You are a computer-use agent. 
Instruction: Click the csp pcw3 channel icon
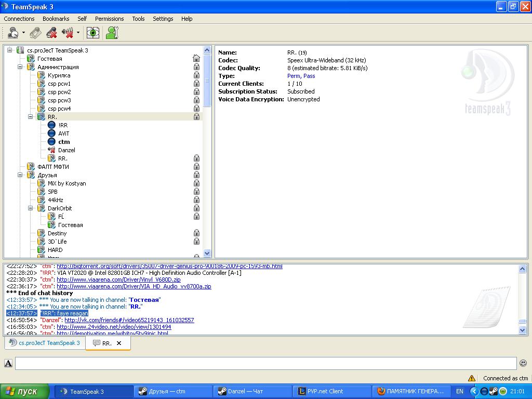[x=41, y=100]
